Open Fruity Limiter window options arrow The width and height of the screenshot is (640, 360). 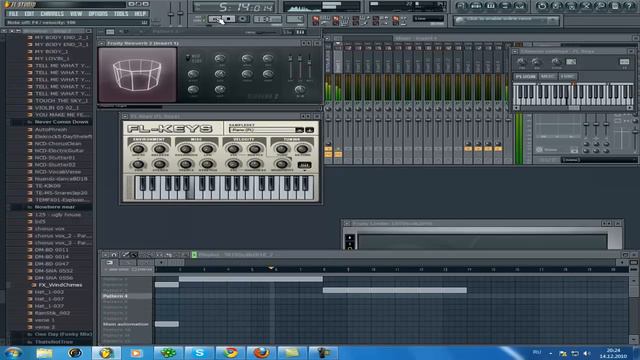pos(347,223)
